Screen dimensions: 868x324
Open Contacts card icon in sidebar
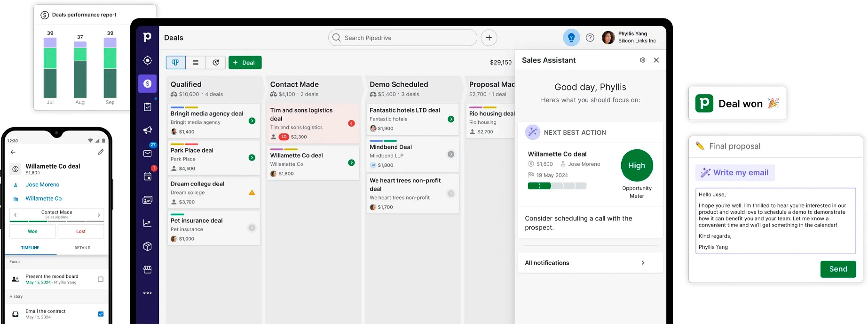tap(147, 200)
